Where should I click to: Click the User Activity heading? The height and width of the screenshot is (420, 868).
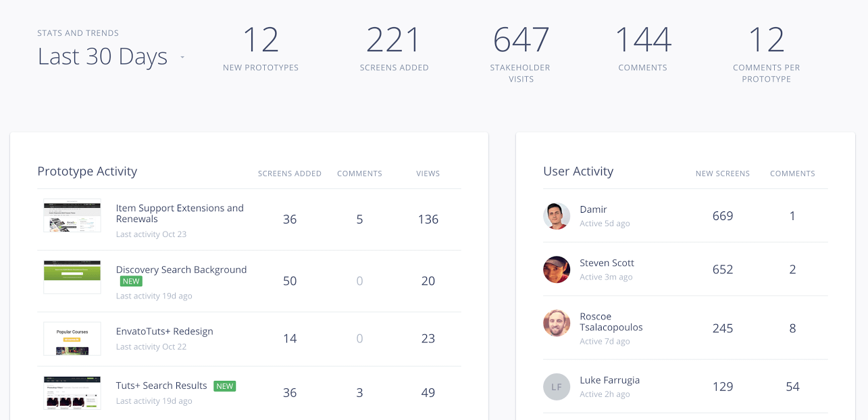pos(578,172)
